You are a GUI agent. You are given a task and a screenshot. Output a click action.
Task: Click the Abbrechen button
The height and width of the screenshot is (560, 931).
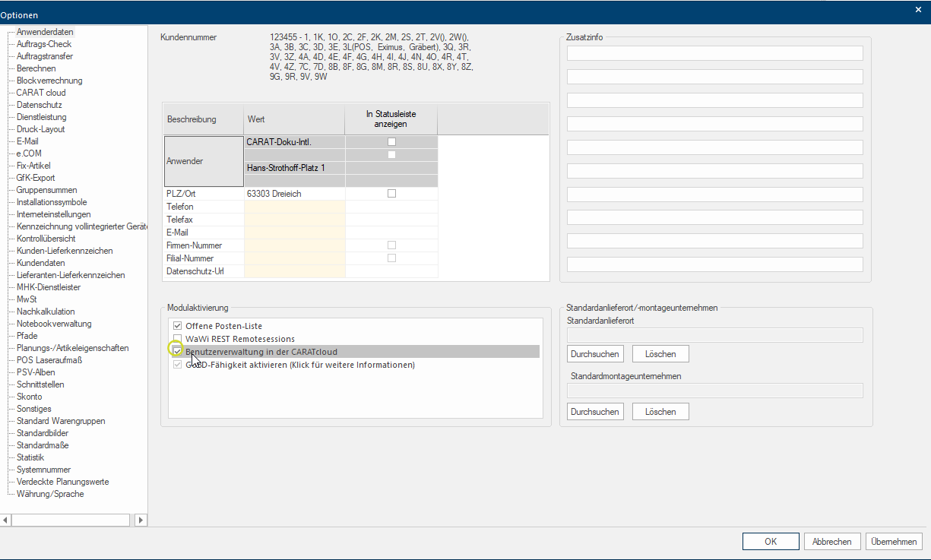click(832, 542)
